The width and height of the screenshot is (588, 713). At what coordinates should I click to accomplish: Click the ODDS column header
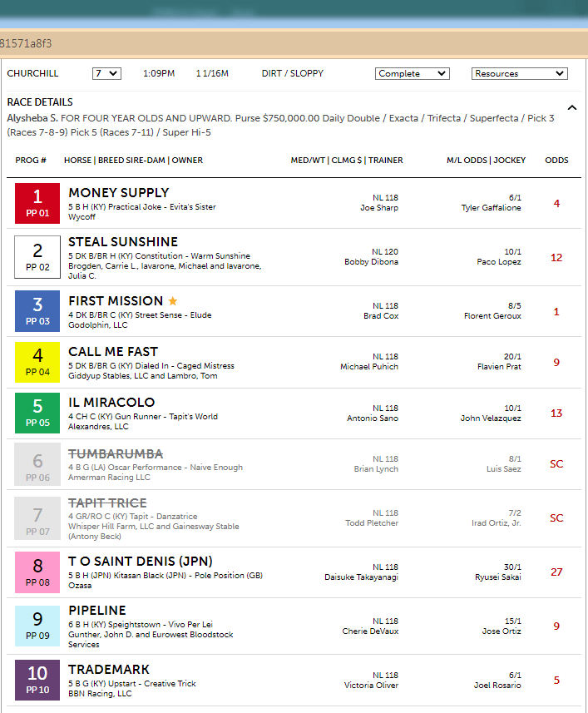tap(556, 160)
